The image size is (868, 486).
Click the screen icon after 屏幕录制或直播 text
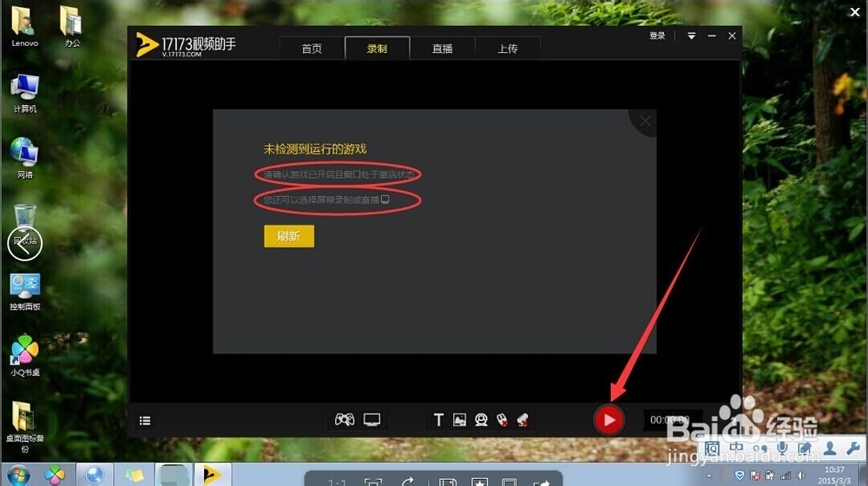point(385,200)
